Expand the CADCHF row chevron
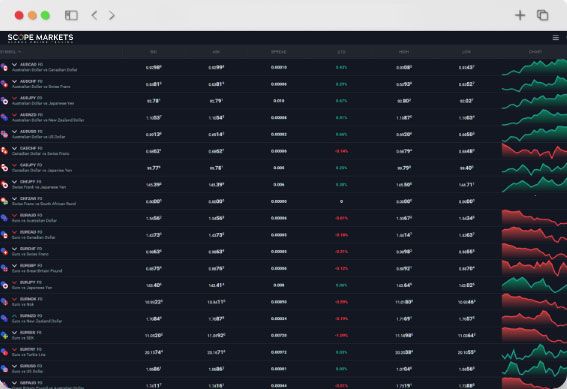 coord(14,148)
